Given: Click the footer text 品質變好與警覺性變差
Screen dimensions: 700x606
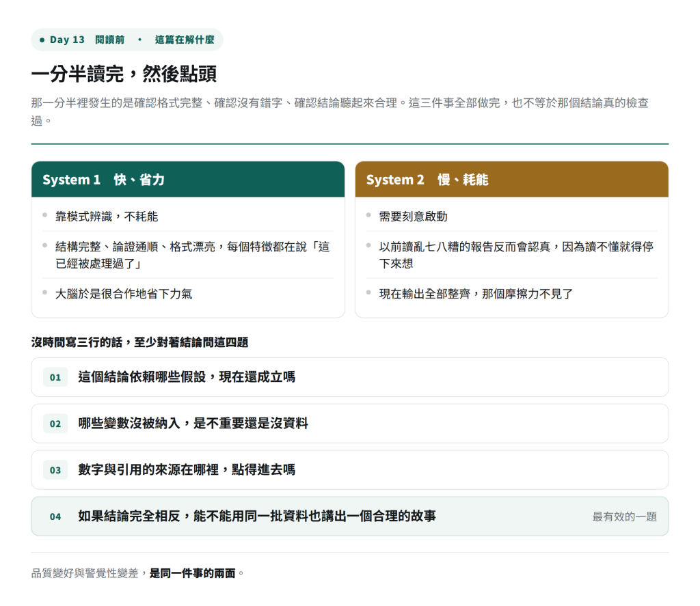Looking at the screenshot, I should [85, 573].
